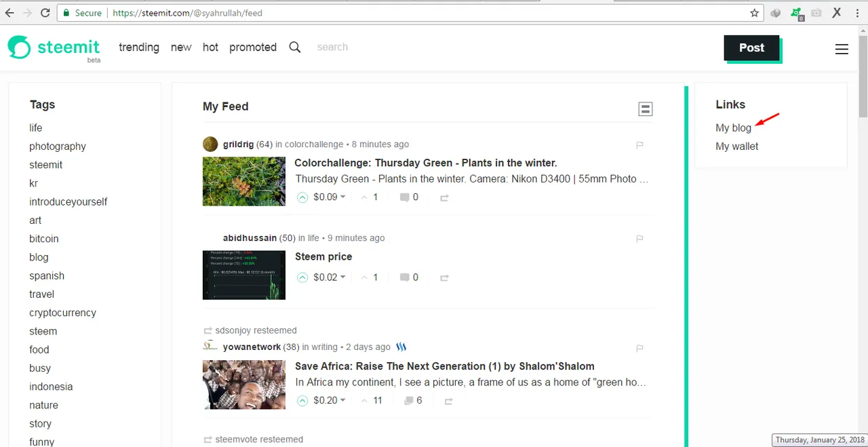The height and width of the screenshot is (447, 868).
Task: Select the cryptocurrency tag
Action: pyautogui.click(x=62, y=313)
